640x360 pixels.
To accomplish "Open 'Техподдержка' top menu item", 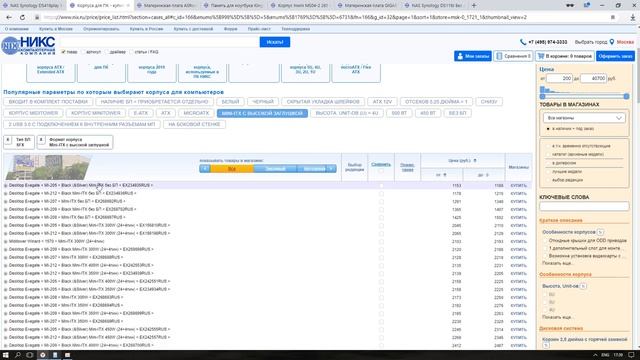I will (296, 29).
